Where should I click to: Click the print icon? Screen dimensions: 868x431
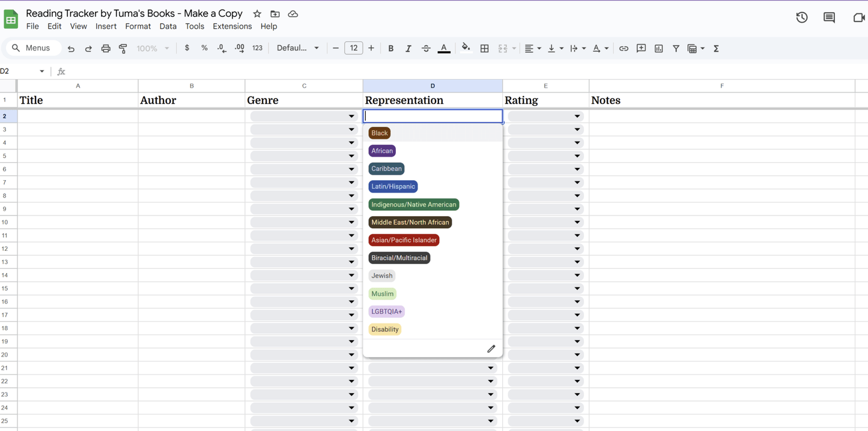(x=106, y=49)
